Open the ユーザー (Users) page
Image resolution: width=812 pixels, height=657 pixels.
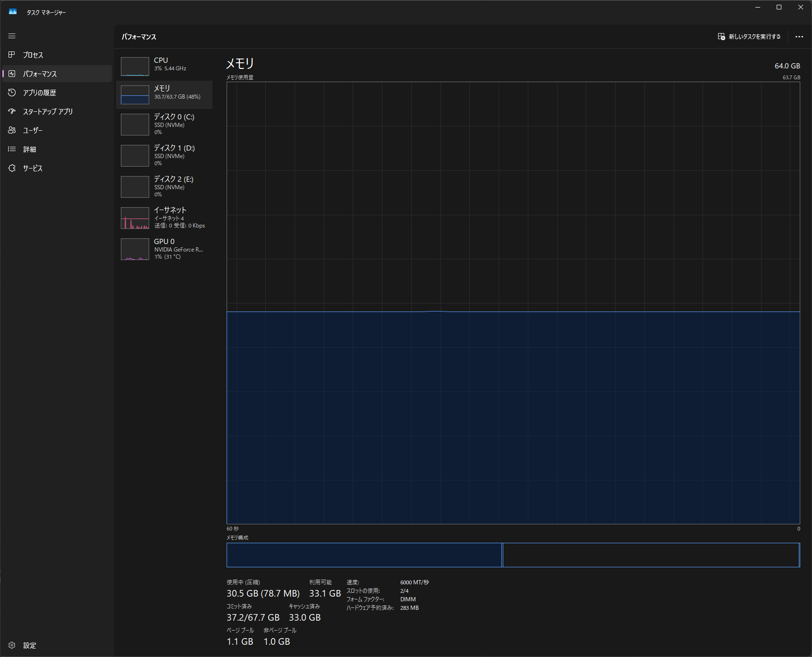(x=33, y=130)
